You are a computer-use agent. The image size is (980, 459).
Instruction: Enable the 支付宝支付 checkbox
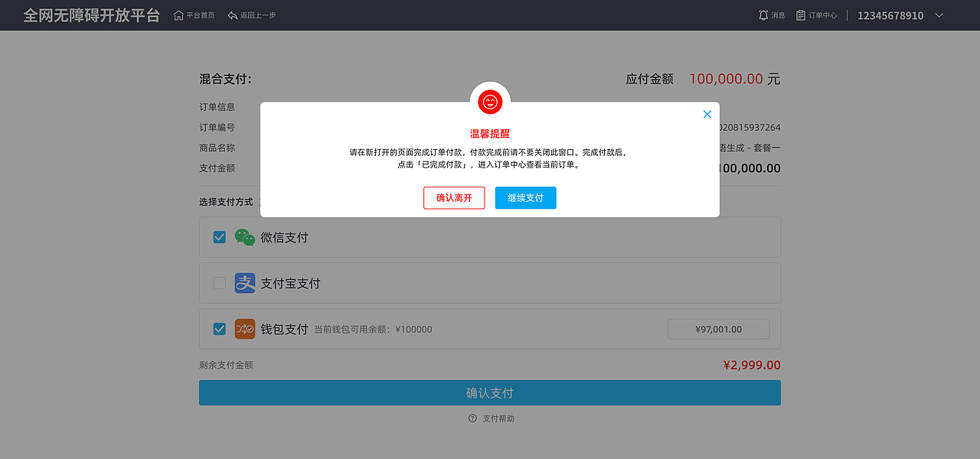[x=219, y=283]
